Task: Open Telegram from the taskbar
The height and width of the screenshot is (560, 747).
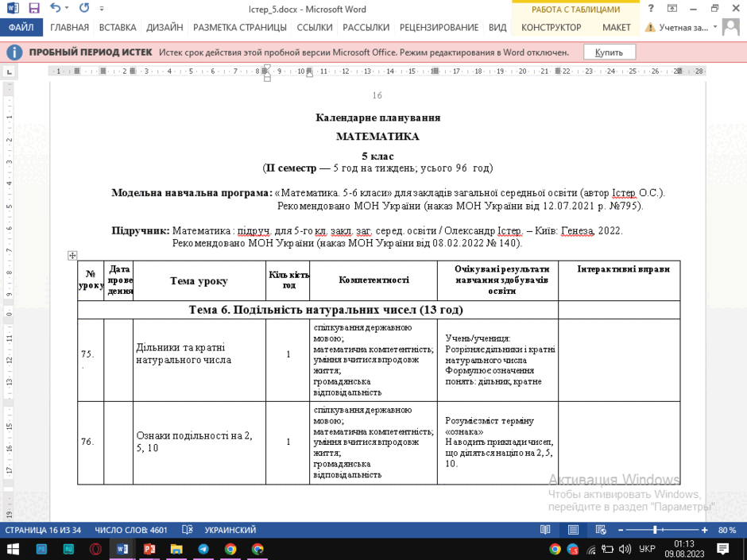Action: click(203, 549)
